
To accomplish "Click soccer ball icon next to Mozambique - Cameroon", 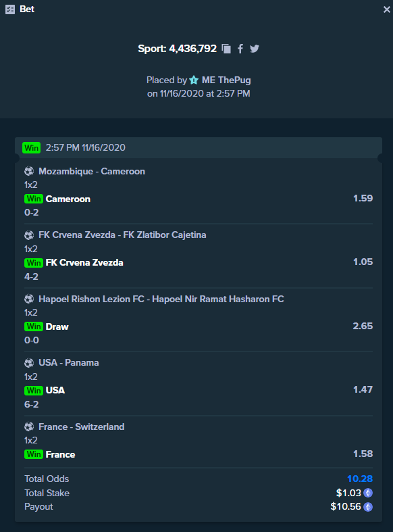I will (x=29, y=171).
